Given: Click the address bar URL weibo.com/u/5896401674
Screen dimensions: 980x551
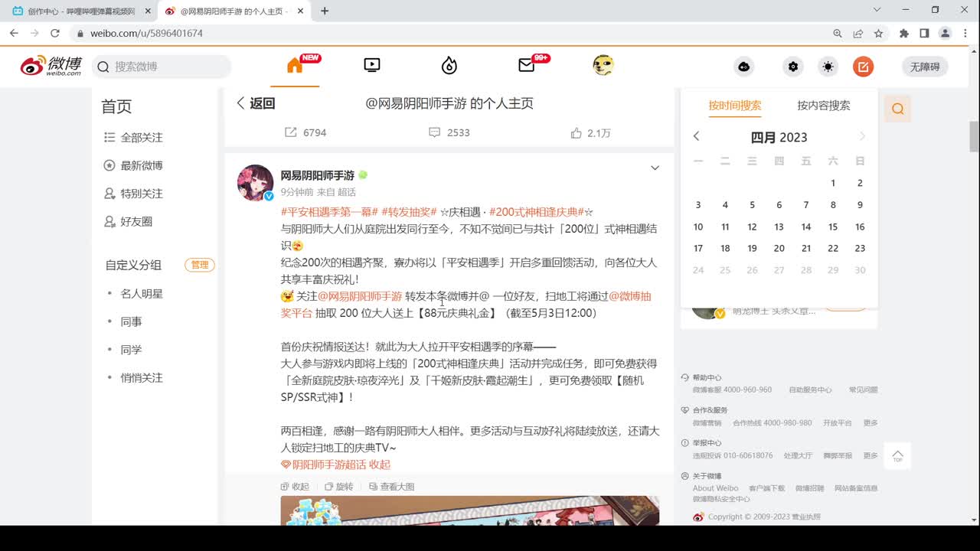Looking at the screenshot, I should click(x=146, y=34).
